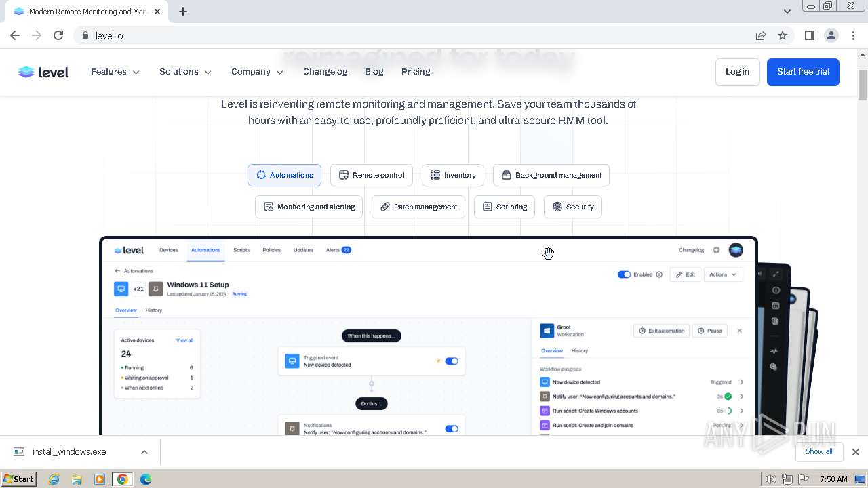Open the browser side panel icon
This screenshot has width=868, height=488.
click(x=809, y=35)
